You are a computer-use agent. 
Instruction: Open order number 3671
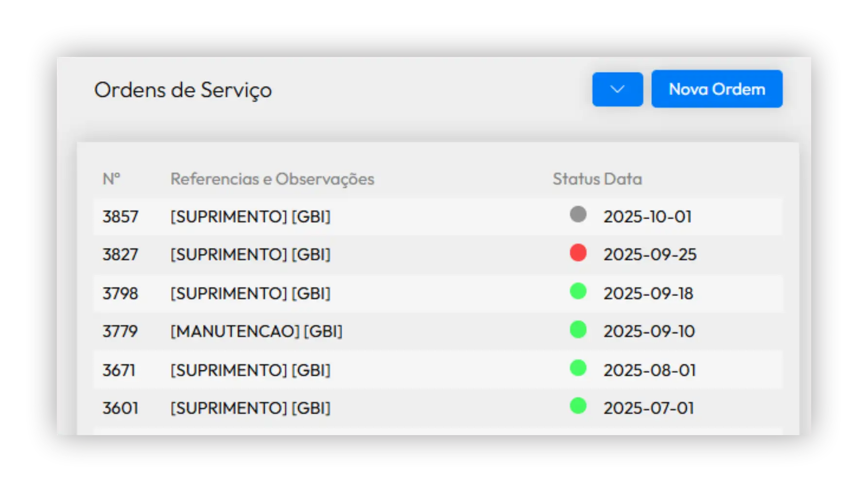(x=119, y=370)
